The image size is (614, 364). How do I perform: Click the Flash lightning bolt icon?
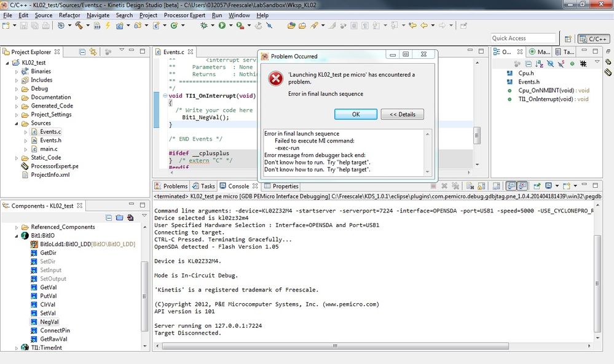(x=108, y=25)
